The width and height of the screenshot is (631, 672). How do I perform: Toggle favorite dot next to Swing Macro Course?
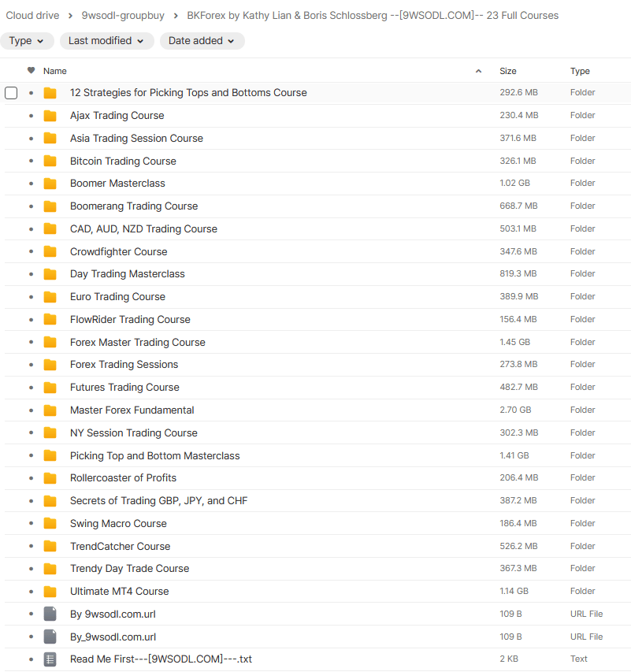point(32,524)
